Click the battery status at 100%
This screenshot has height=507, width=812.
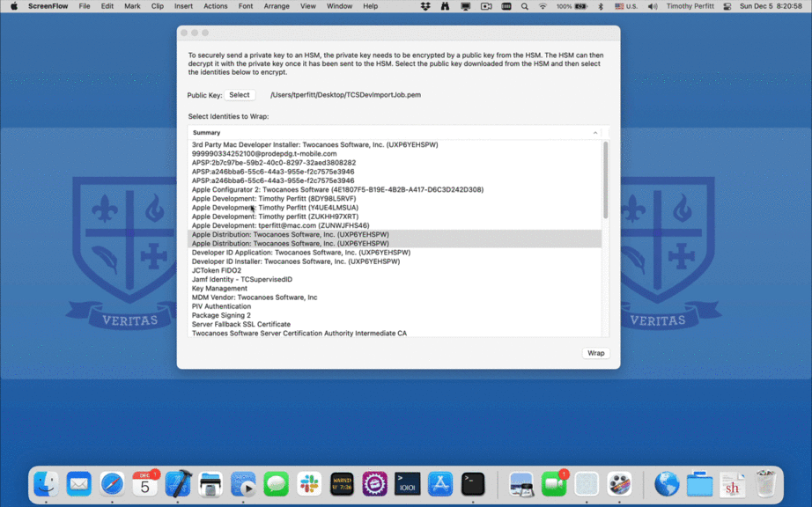tap(572, 6)
